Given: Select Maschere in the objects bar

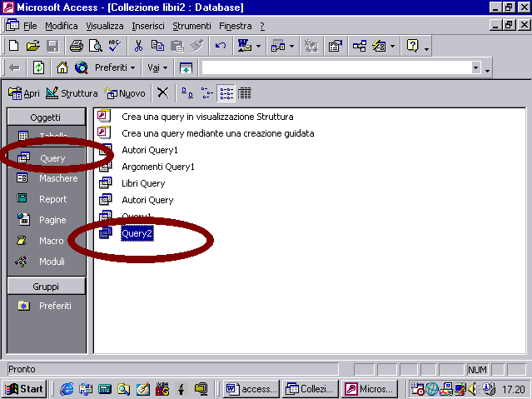Looking at the screenshot, I should click(x=47, y=178).
